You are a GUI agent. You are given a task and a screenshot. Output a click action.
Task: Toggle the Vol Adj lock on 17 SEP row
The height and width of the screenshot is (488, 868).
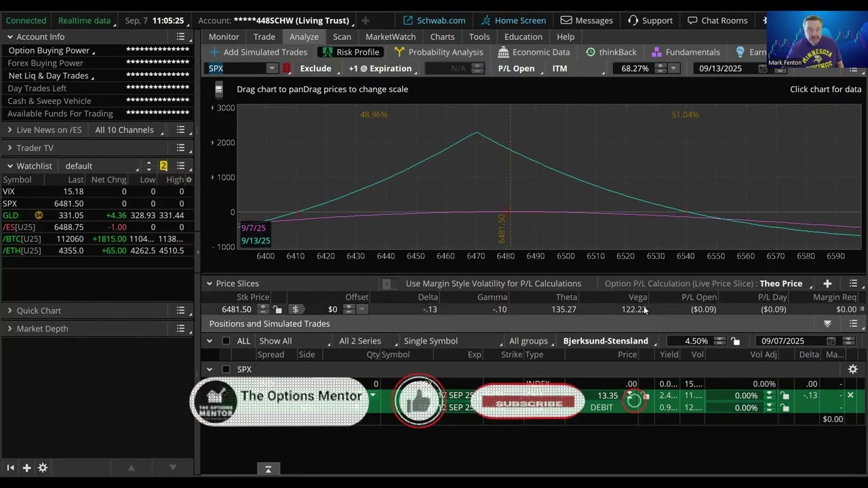tap(785, 396)
